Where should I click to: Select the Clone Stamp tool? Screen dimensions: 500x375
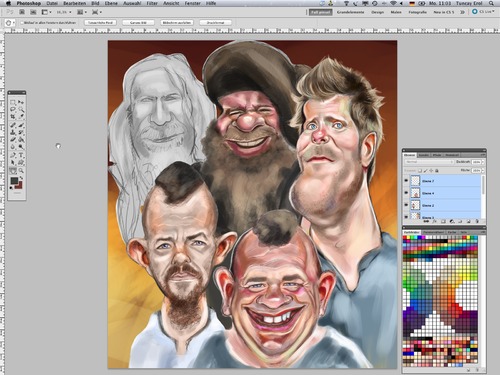point(13,132)
